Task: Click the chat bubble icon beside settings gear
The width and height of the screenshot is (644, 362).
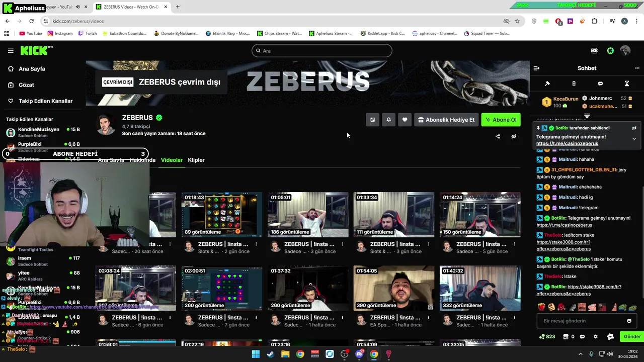Action: (x=582, y=337)
